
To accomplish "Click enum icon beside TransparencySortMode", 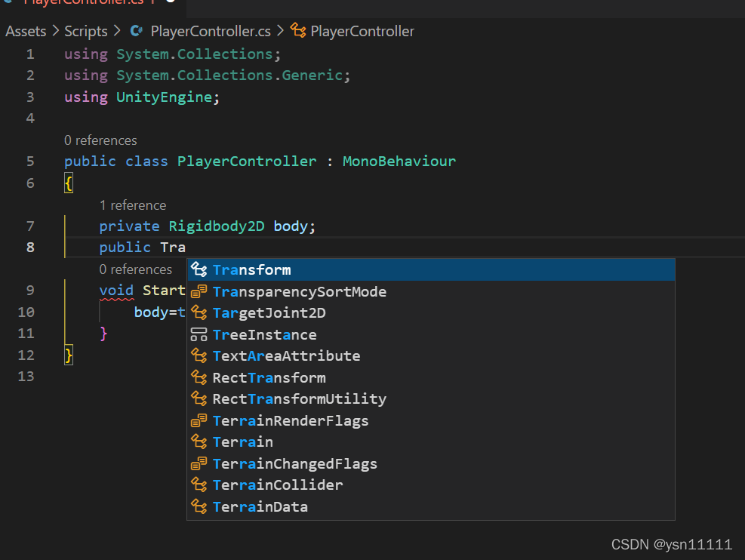I will click(199, 291).
